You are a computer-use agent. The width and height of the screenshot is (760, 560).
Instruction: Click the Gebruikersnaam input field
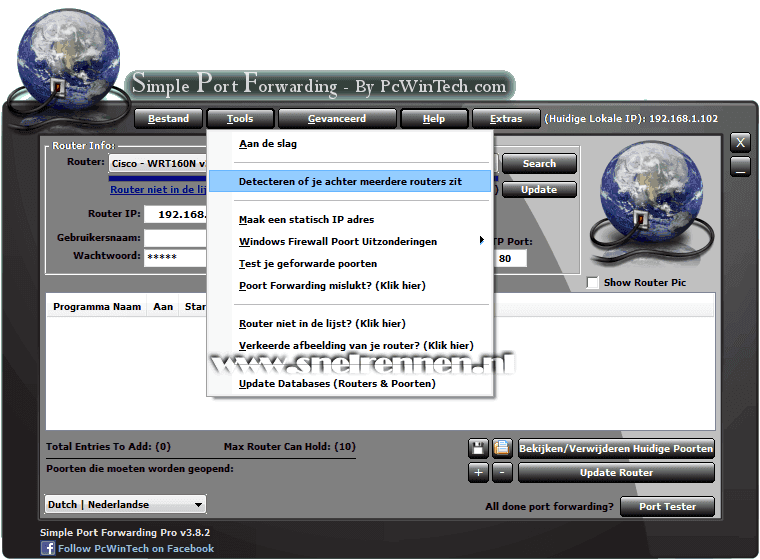pyautogui.click(x=175, y=238)
